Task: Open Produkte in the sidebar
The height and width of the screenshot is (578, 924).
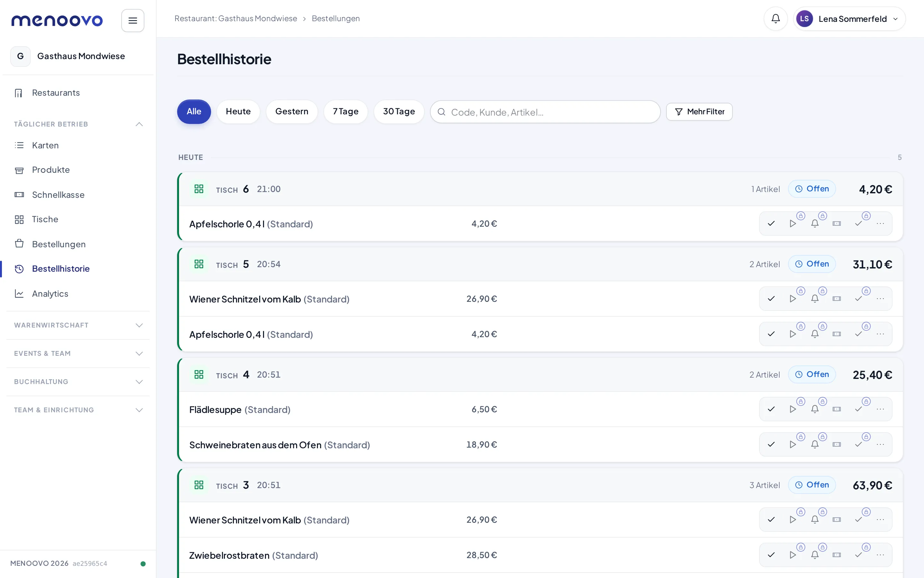Action: click(78, 170)
